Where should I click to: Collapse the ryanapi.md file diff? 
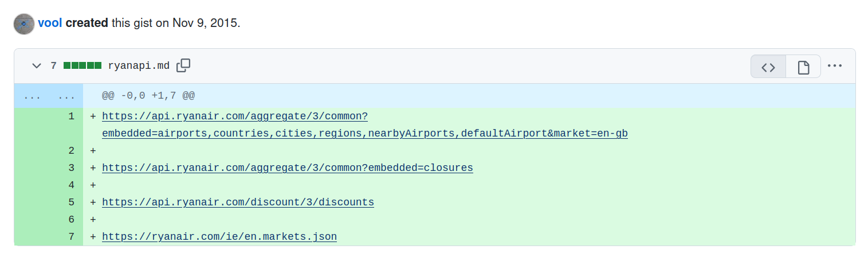(37, 66)
